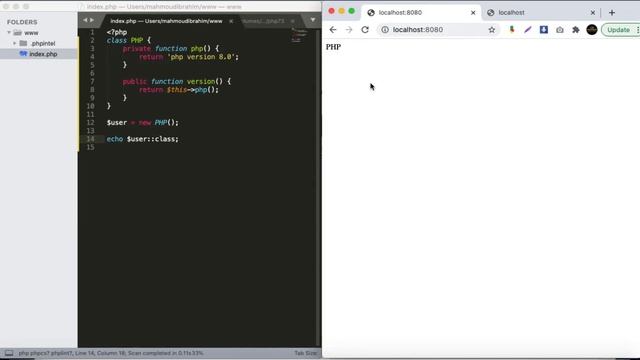Open Tab Size setting in status bar
640x360 pixels.
pyautogui.click(x=305, y=353)
